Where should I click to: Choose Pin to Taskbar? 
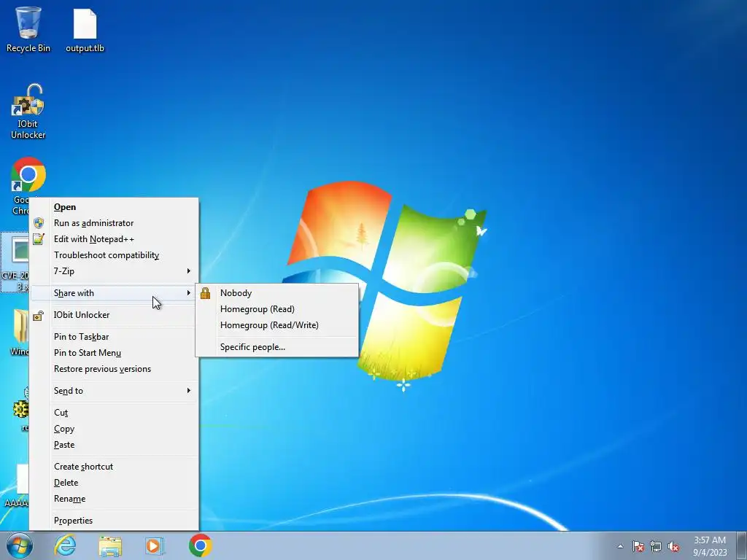coord(115,337)
